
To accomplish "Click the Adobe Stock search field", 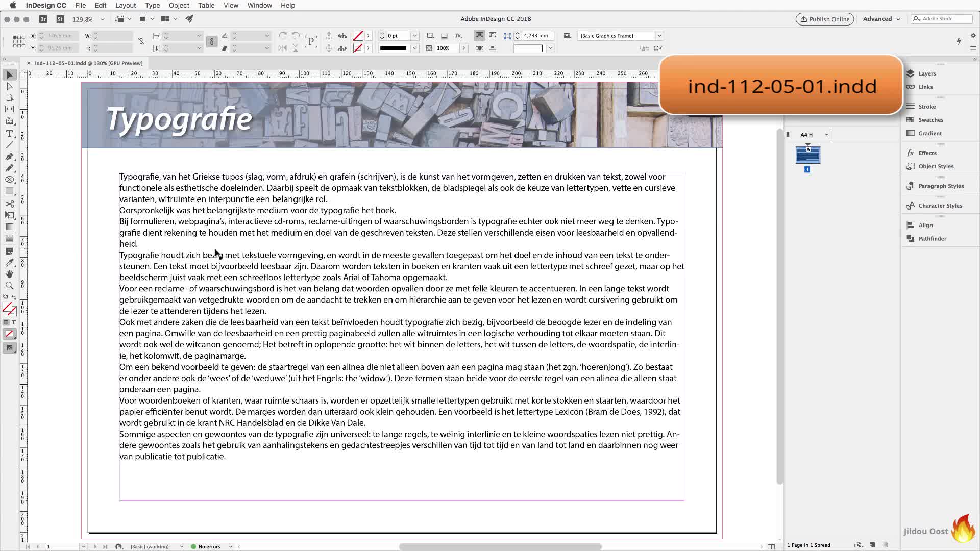I will [942, 19].
